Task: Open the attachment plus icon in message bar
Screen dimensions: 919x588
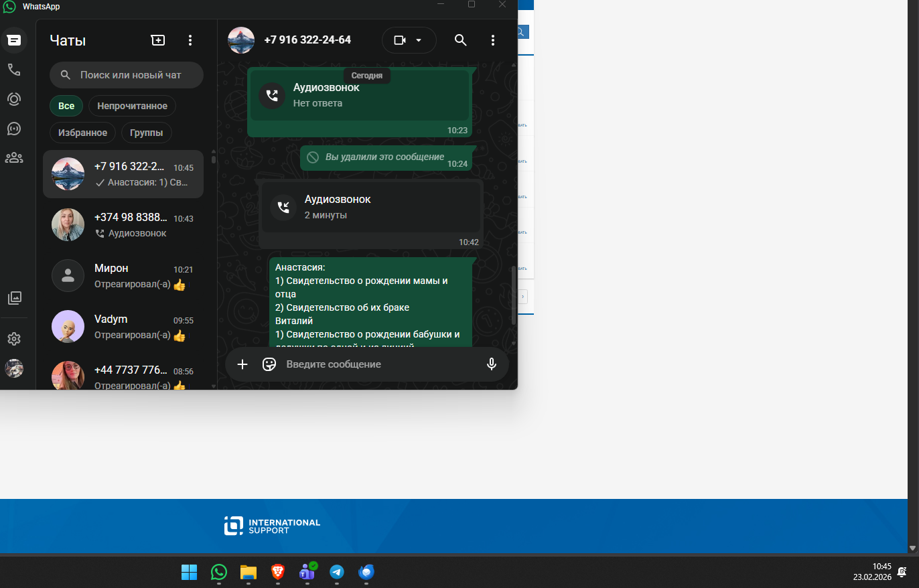Action: 242,364
